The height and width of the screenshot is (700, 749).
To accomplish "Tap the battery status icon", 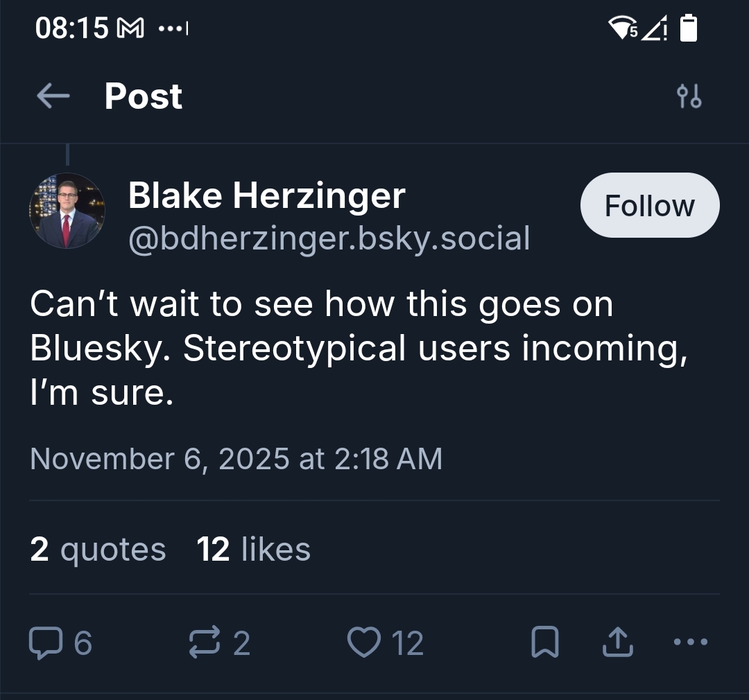I will click(x=689, y=28).
